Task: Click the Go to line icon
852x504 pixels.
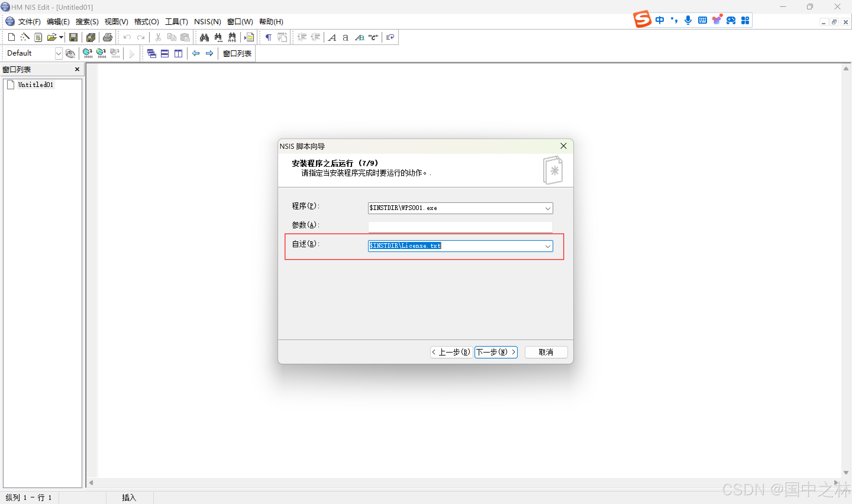Action: tap(249, 37)
